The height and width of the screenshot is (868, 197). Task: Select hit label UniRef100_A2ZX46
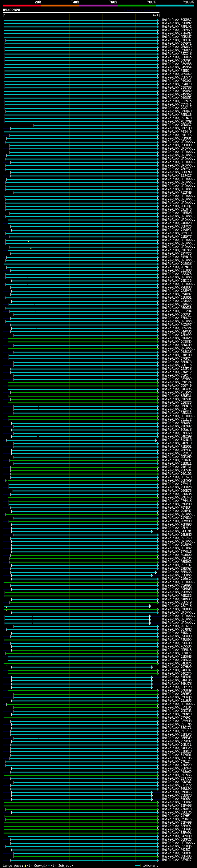176,54
